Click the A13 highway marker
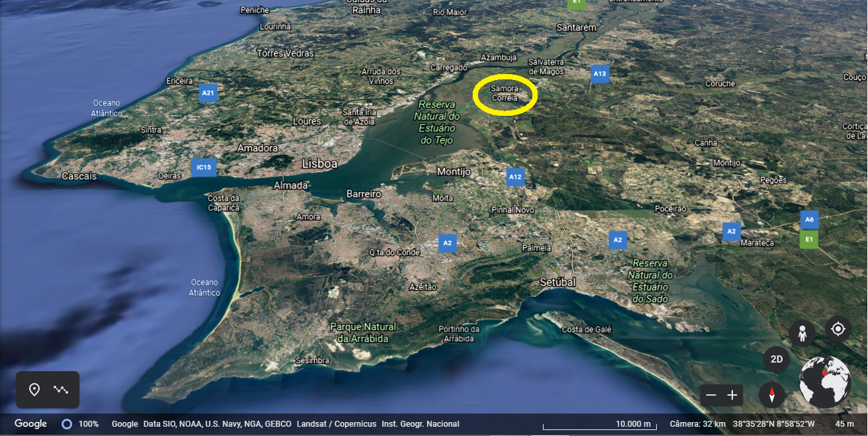 tap(600, 73)
